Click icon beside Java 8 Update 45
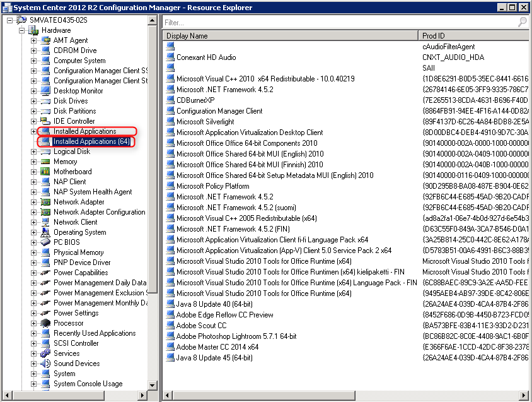The image size is (532, 402). click(170, 357)
